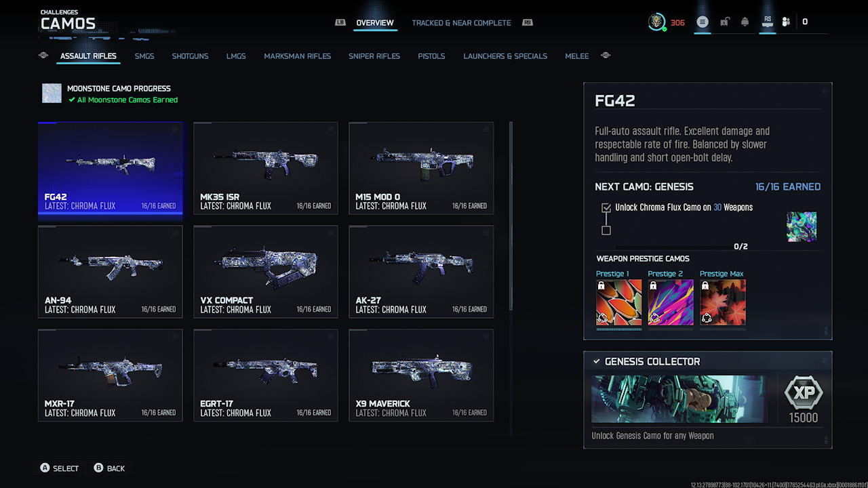Viewport: 868px width, 488px height.
Task: Select the AK-27 weapon card
Action: (x=421, y=272)
